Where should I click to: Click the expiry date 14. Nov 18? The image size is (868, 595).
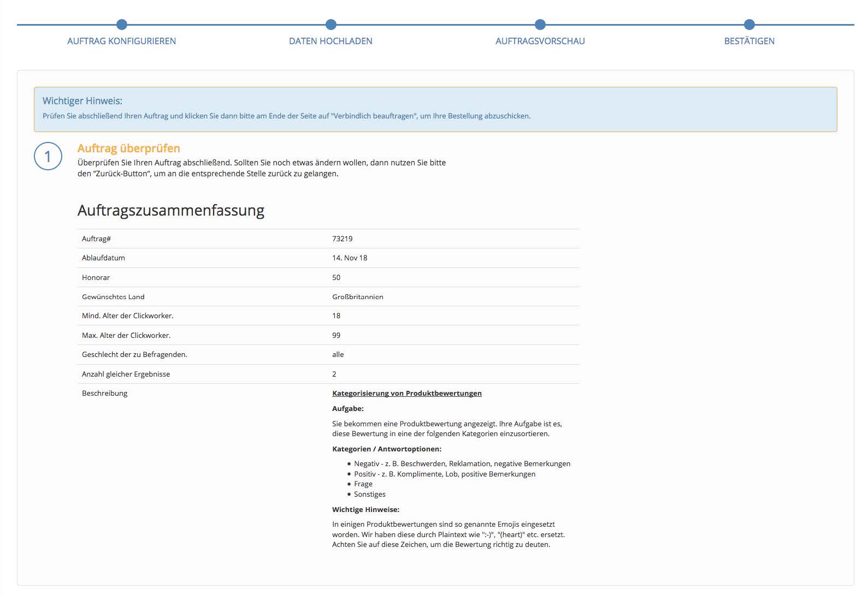coord(350,258)
